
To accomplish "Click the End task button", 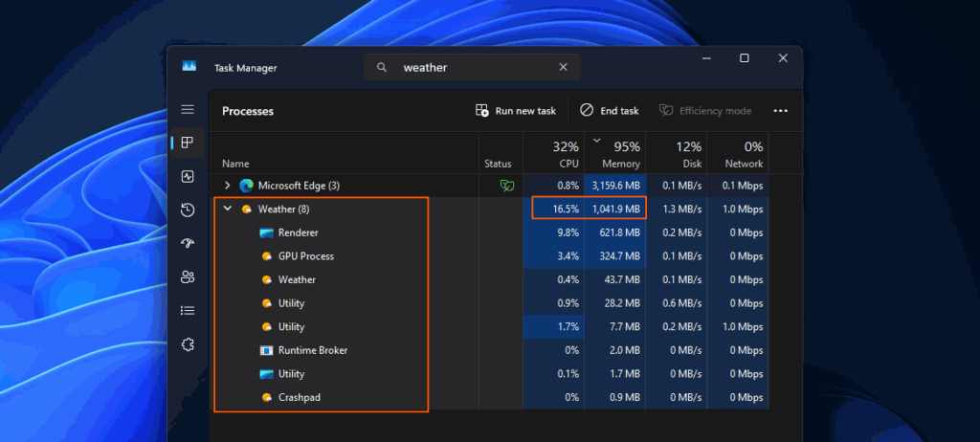I will 610,111.
